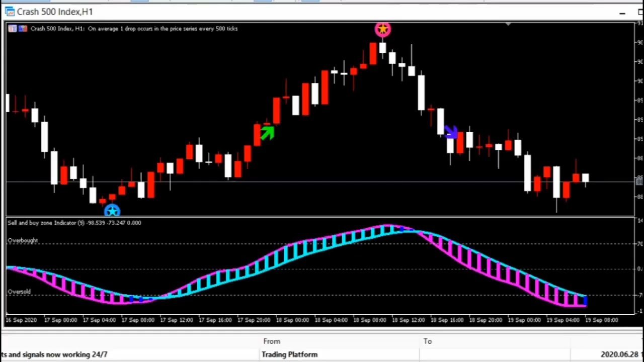Viewport: 644px width, 362px height.
Task: Click the '19 Sep 00:00' time axis label
Action: (525, 320)
